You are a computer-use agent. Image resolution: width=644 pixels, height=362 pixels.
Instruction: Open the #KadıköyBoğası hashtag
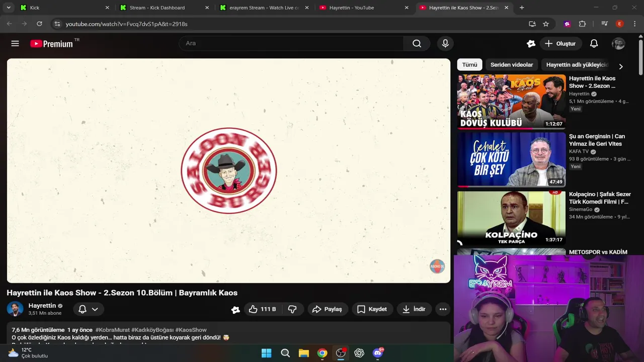(x=153, y=330)
